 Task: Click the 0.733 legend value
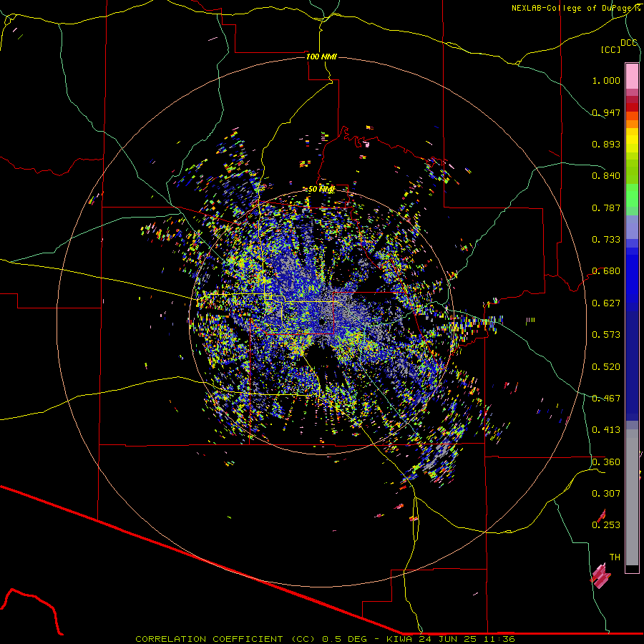[606, 240]
